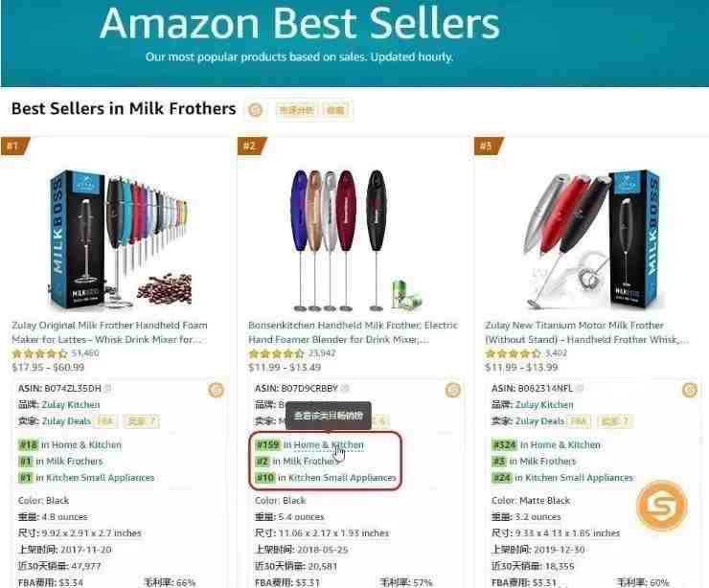Open Zulay Original Milk Frother product title
The width and height of the screenshot is (709, 588).
(x=110, y=332)
